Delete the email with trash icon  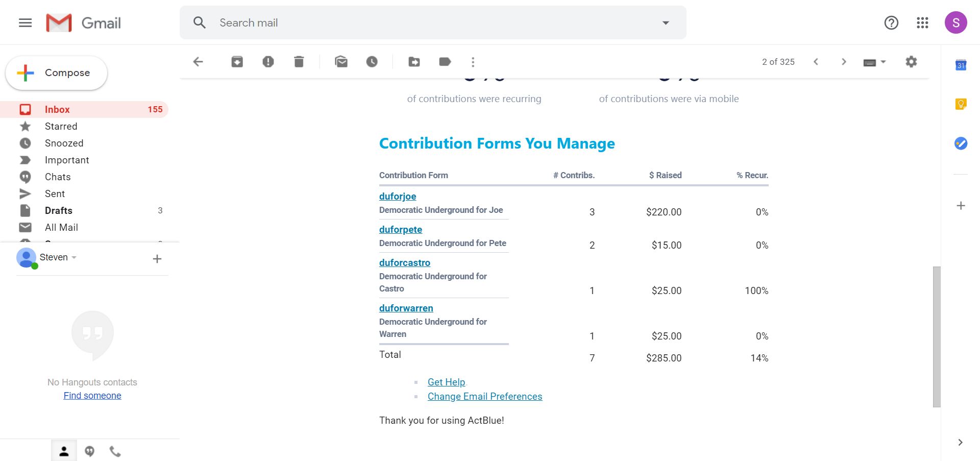[299, 62]
